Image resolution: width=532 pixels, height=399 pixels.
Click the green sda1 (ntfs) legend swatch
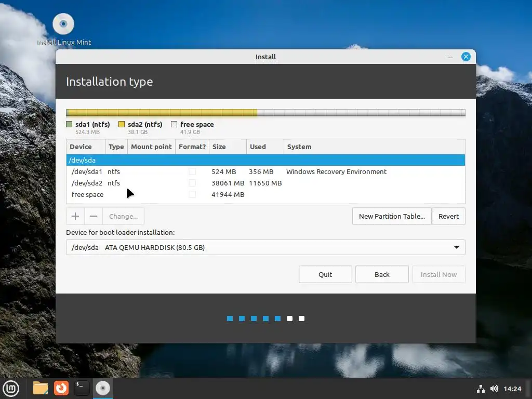coord(69,124)
